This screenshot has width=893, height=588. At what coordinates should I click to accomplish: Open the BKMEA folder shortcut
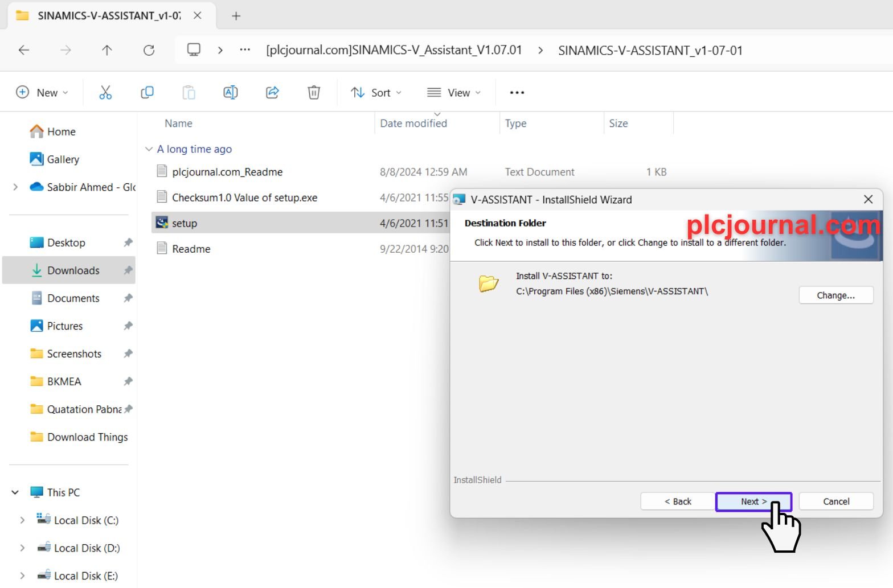(x=55, y=381)
